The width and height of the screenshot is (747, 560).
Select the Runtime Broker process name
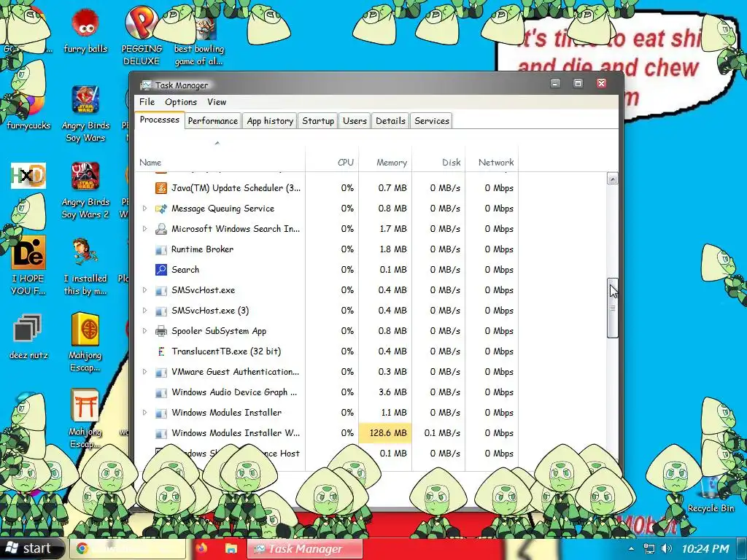pos(202,249)
